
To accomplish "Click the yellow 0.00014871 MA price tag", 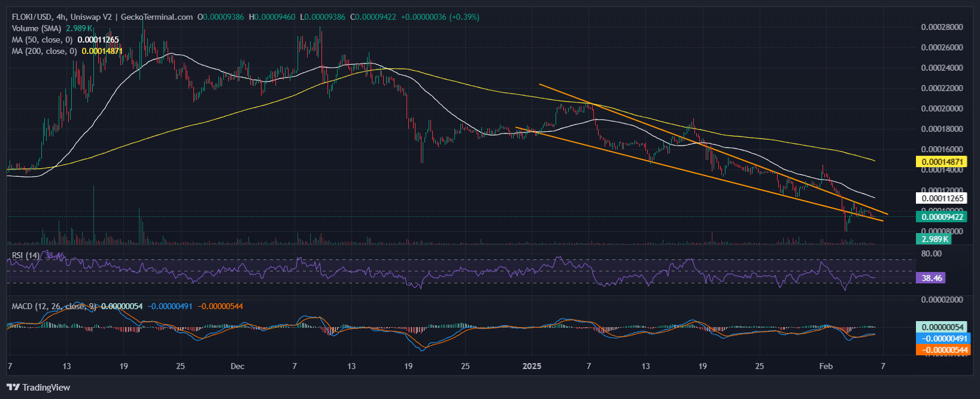I will [x=942, y=162].
